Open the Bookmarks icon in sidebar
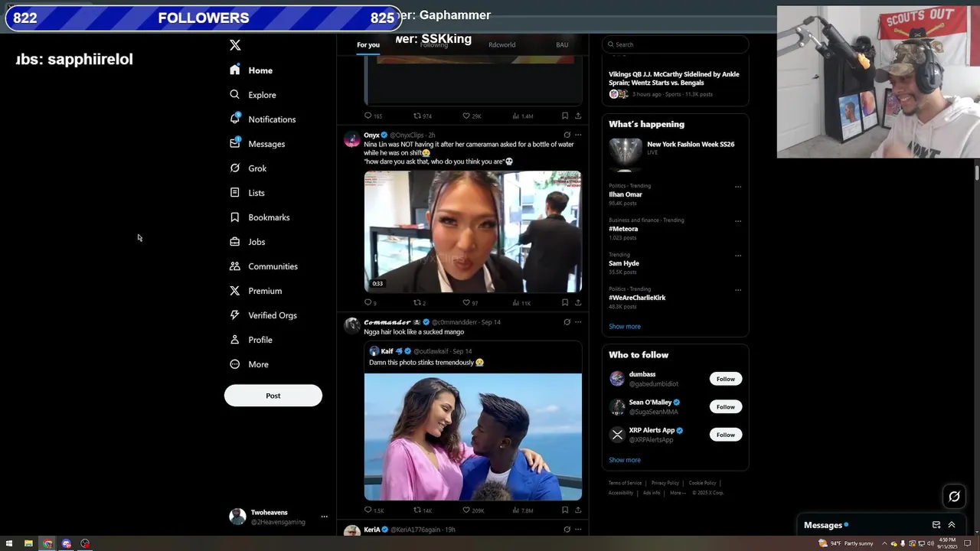The width and height of the screenshot is (980, 551). [x=235, y=217]
